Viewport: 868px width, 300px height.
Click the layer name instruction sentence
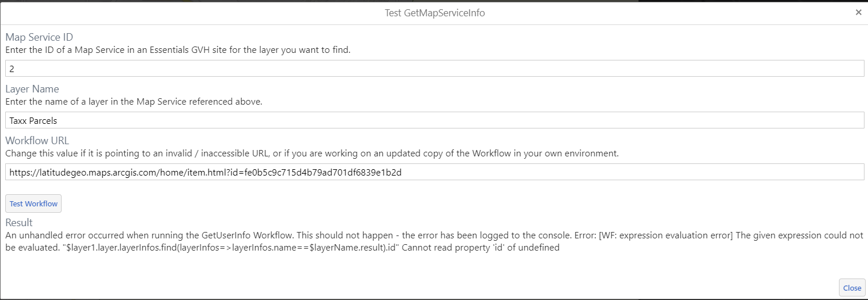point(134,102)
